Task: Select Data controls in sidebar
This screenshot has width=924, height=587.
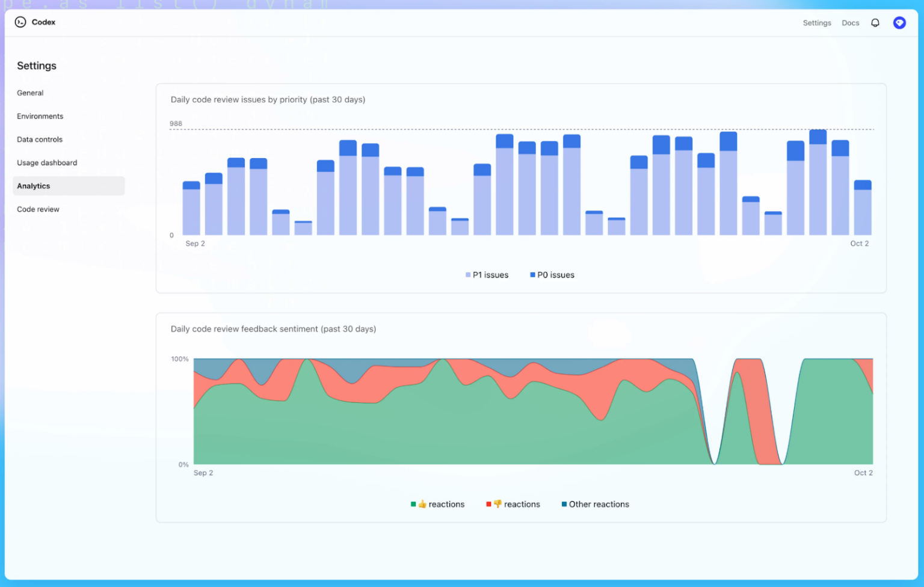Action: pyautogui.click(x=40, y=140)
